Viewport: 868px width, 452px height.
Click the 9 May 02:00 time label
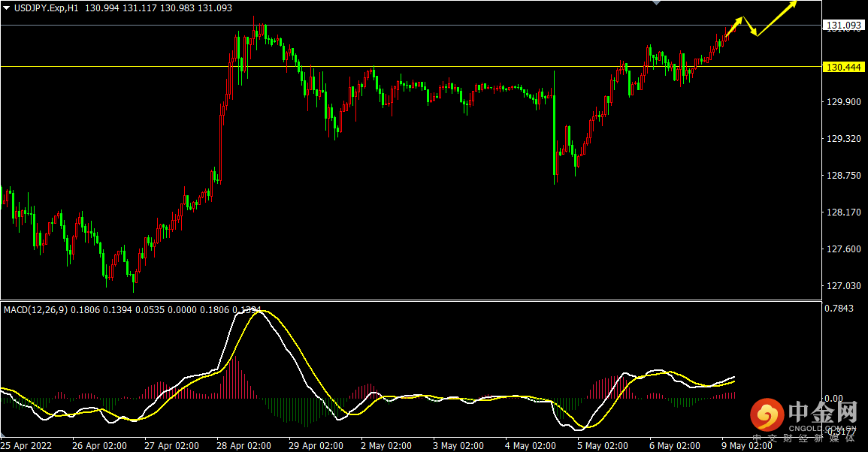coord(746,446)
